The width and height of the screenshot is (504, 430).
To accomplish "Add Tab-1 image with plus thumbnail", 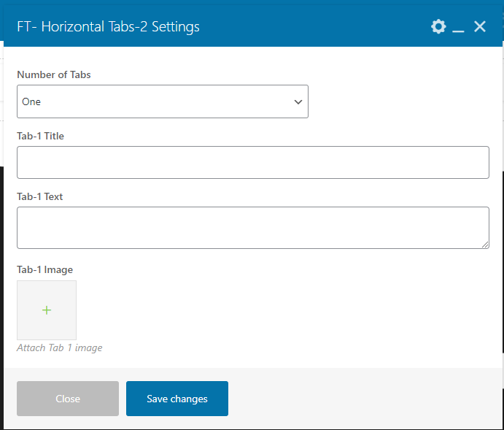I will (x=47, y=310).
